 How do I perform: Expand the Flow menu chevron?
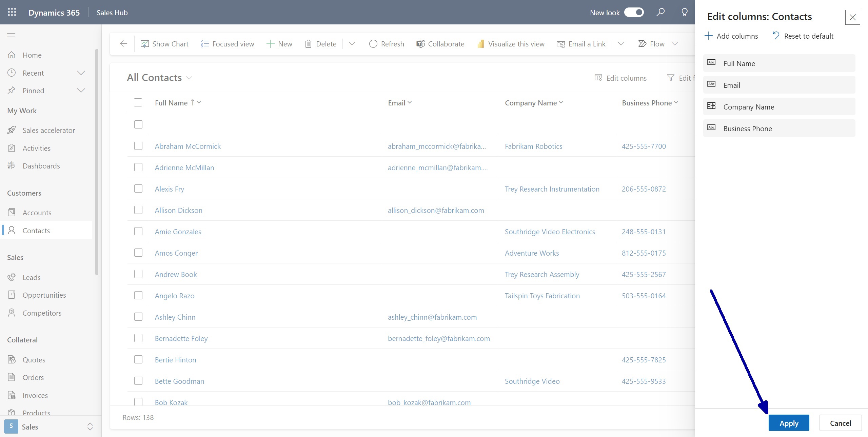pyautogui.click(x=675, y=44)
